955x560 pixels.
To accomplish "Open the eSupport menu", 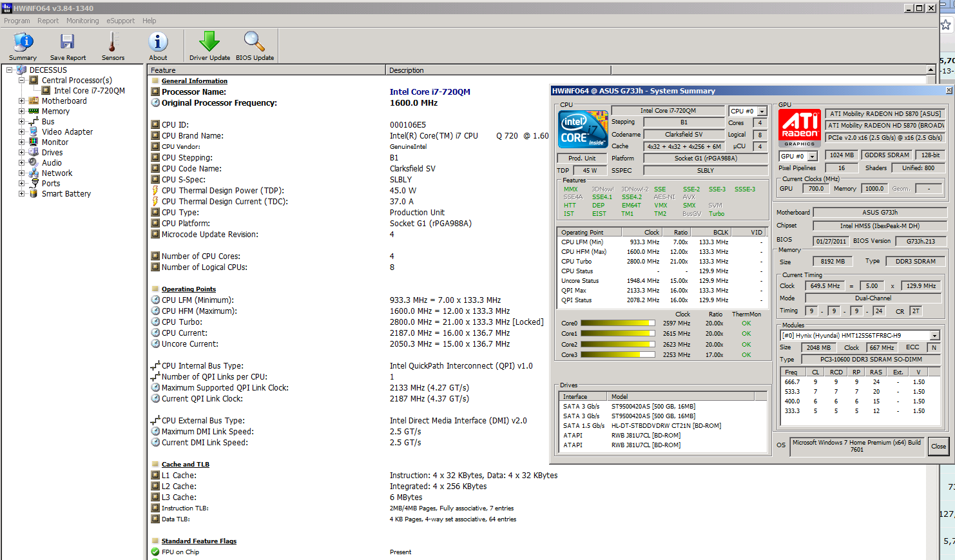I will pos(121,21).
